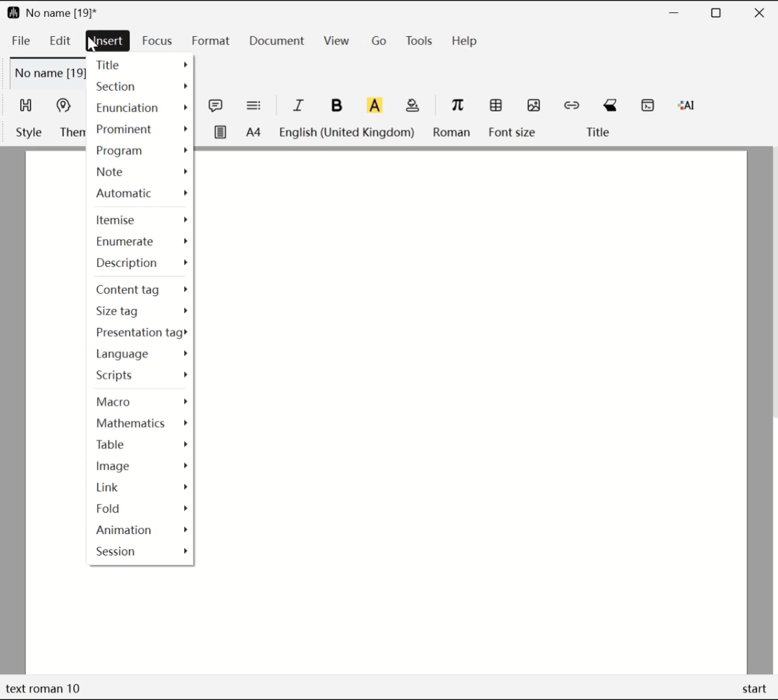The height and width of the screenshot is (700, 778).
Task: Click the pi mathematics icon
Action: pos(457,106)
